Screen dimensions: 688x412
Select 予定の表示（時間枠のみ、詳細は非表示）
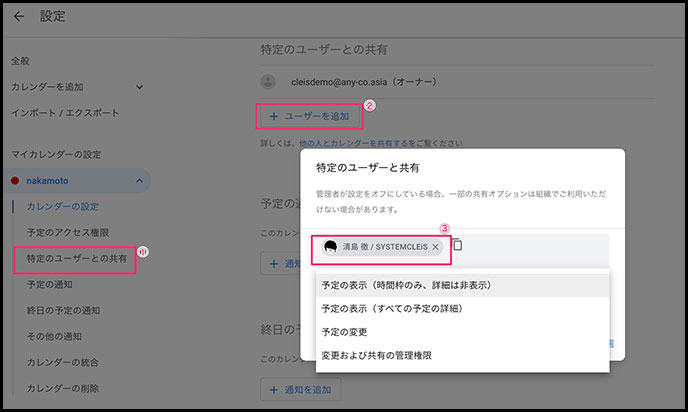coord(462,285)
